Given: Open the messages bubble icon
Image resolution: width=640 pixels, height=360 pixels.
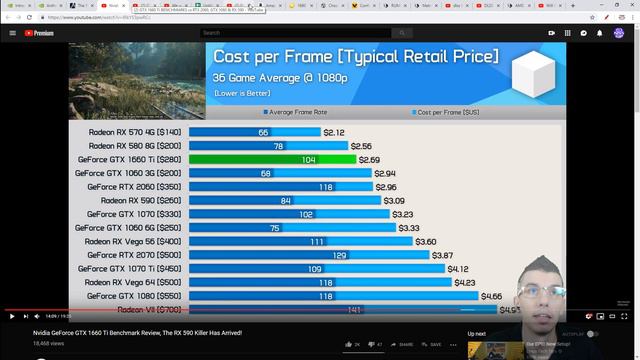Looking at the screenshot, I should pos(584,33).
